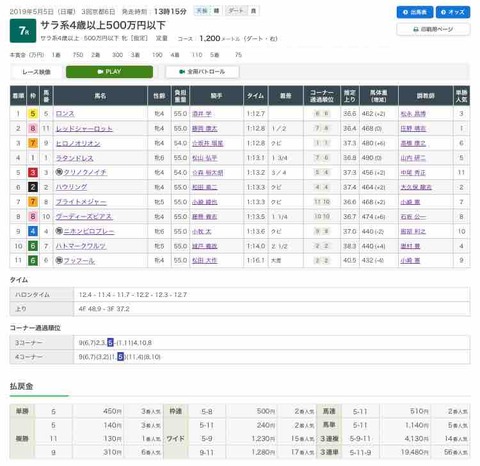Click the 単勝 payout 450円
Screen dimensions: 480x466
(112, 411)
